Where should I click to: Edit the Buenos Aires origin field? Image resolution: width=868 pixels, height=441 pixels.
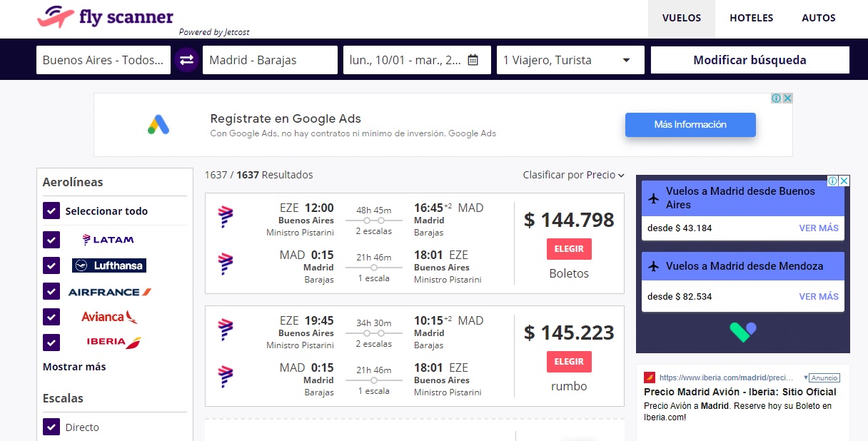[x=104, y=60]
